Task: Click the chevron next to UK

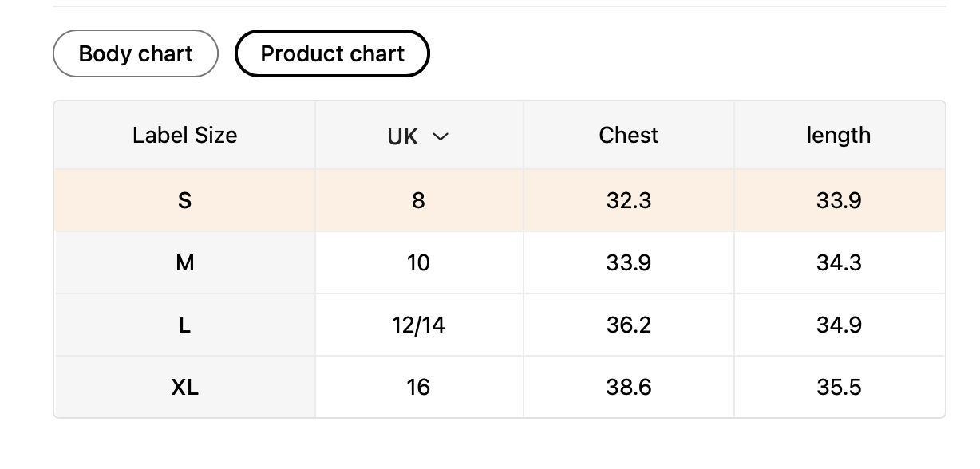Action: tap(440, 136)
